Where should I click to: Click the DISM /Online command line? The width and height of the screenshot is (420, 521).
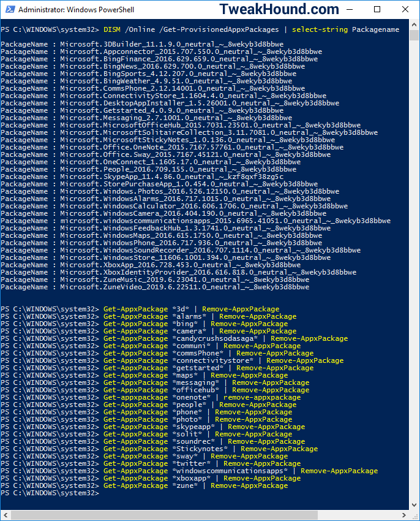tap(200, 29)
